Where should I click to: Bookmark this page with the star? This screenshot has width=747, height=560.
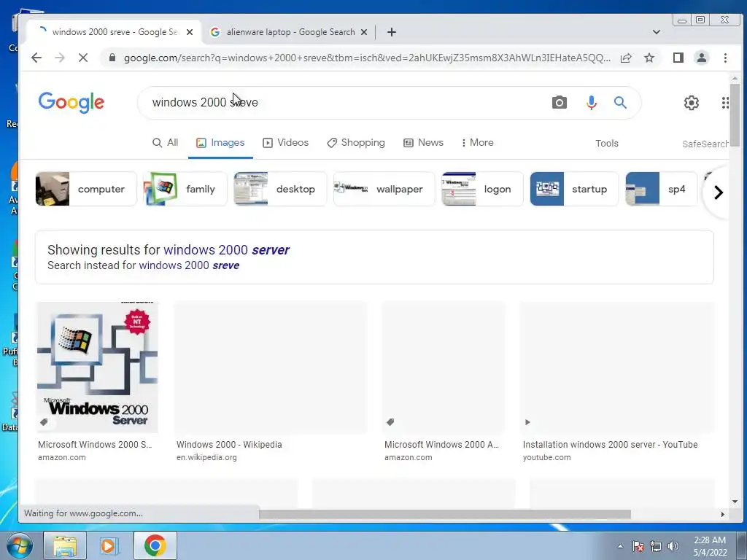click(649, 58)
